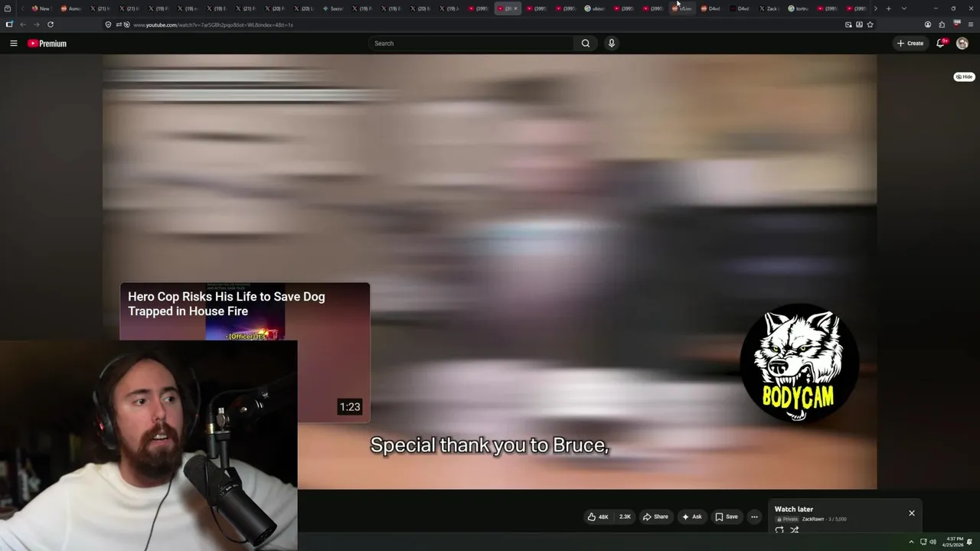Open the volume tray icon
The width and height of the screenshot is (980, 551).
point(933,542)
